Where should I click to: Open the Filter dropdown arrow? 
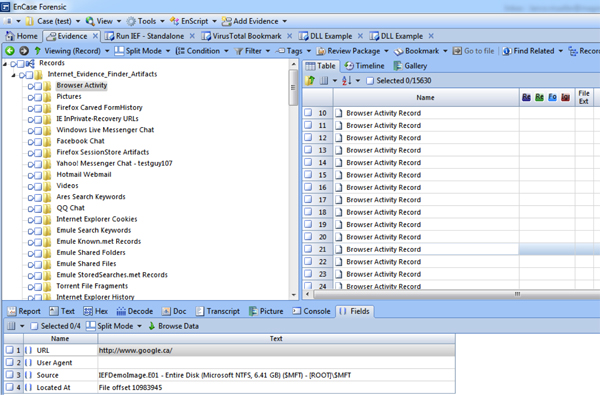coord(267,51)
